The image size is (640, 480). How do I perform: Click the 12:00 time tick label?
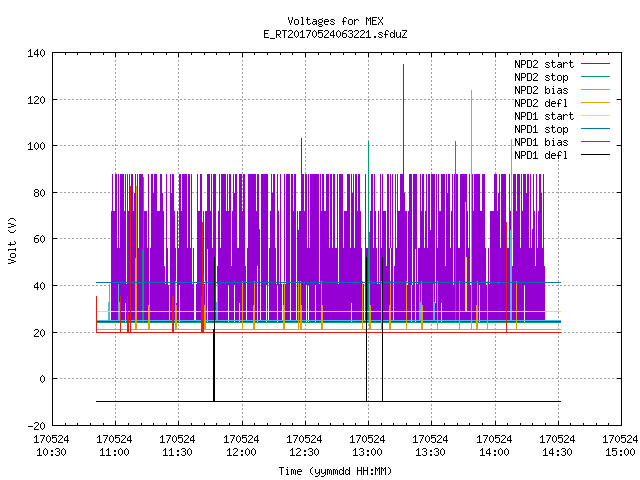pyautogui.click(x=241, y=452)
